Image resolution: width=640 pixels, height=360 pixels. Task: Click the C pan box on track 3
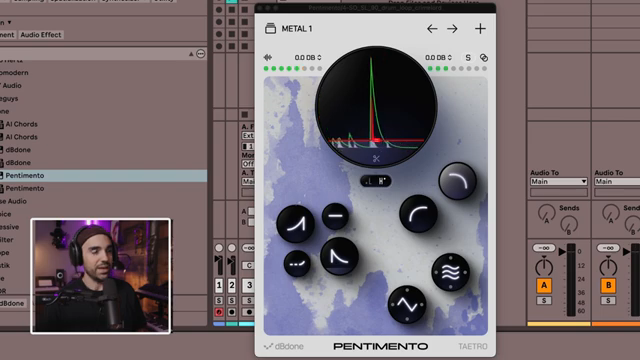click(249, 265)
